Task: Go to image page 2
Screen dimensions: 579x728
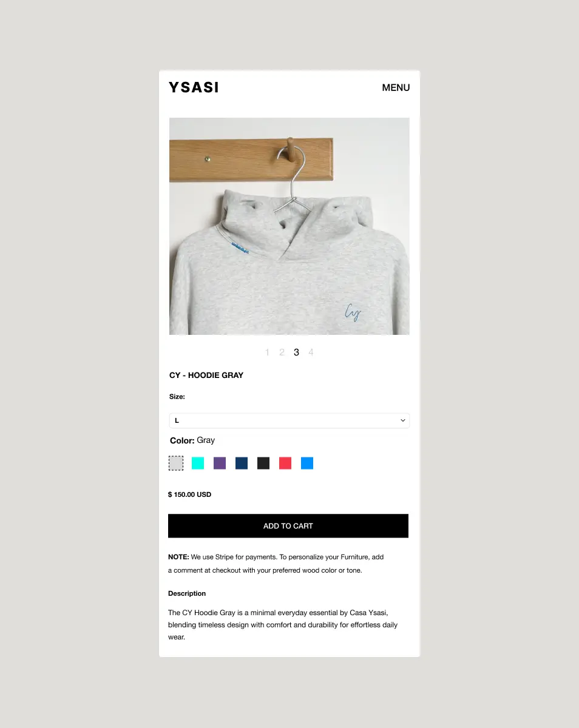Action: pos(282,352)
